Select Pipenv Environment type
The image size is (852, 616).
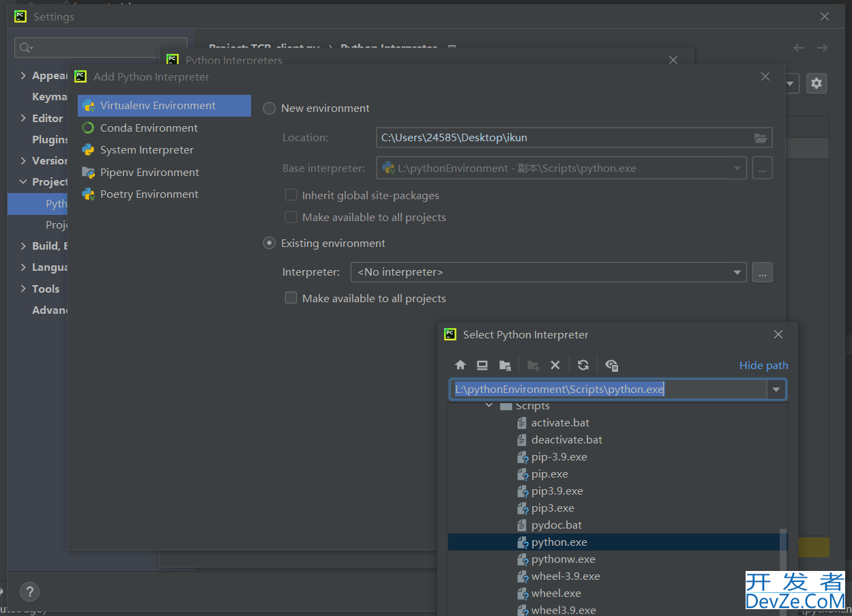pos(164,173)
